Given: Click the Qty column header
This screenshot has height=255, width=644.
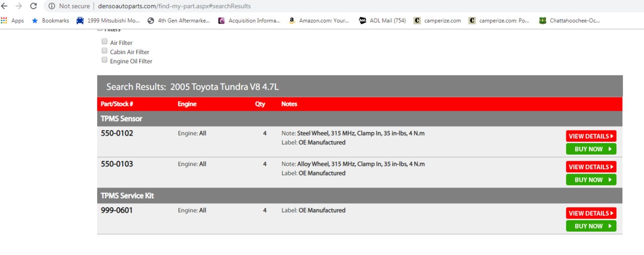Looking at the screenshot, I should coord(260,104).
